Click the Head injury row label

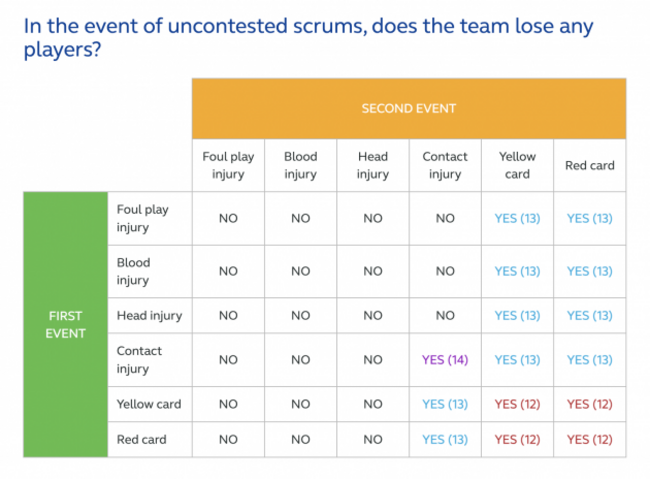click(150, 316)
